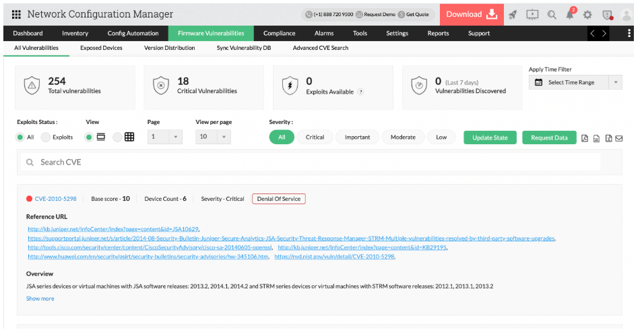Click the magnifier search icon in header

[x=552, y=14]
